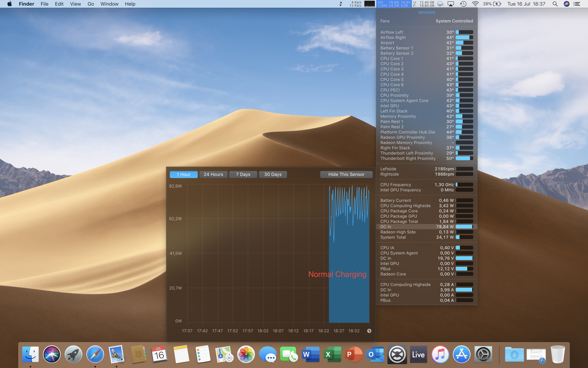Open the Finder menu
This screenshot has height=368, width=588.
26,4
